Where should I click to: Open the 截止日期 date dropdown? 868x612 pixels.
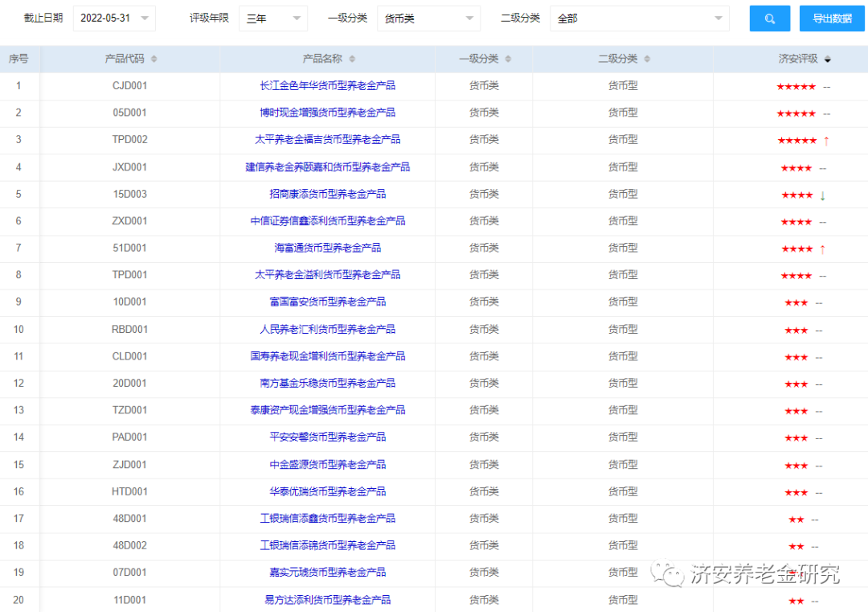(x=115, y=18)
